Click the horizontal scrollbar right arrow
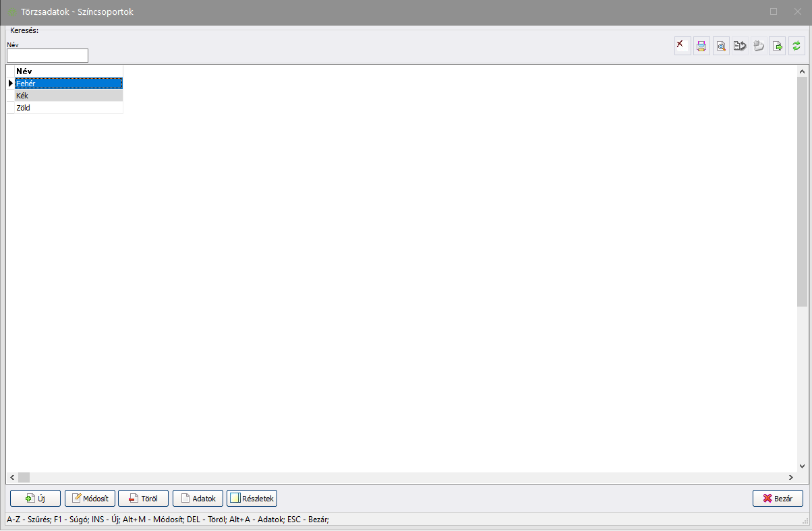Image resolution: width=812 pixels, height=531 pixels. point(790,477)
